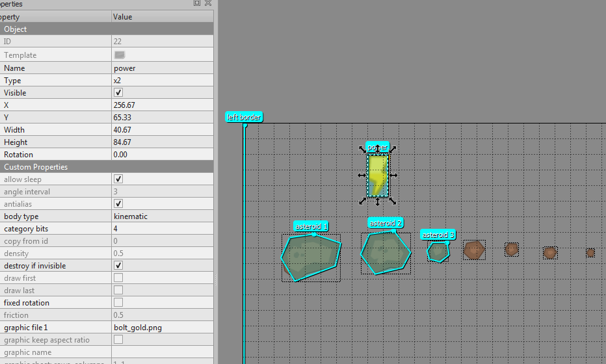The image size is (606, 364).
Task: Select the asteroid 1 label
Action: (x=311, y=226)
